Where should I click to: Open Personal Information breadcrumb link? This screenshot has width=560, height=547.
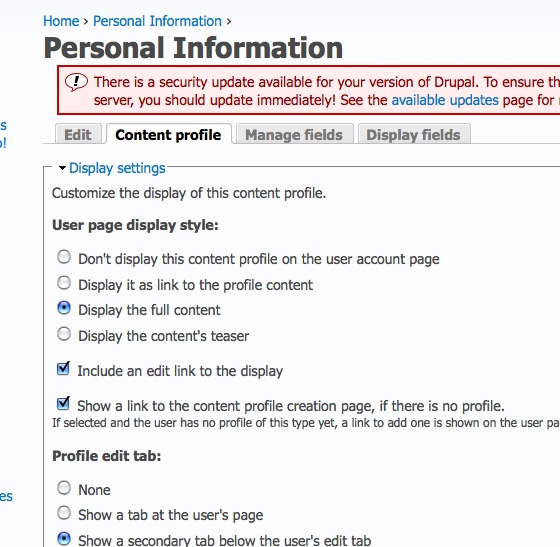pyautogui.click(x=158, y=21)
